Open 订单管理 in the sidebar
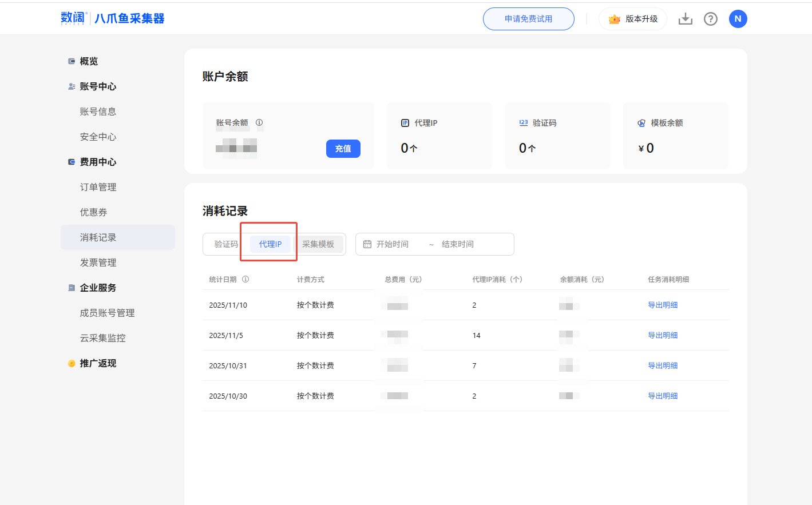The height and width of the screenshot is (505, 812). click(x=98, y=187)
